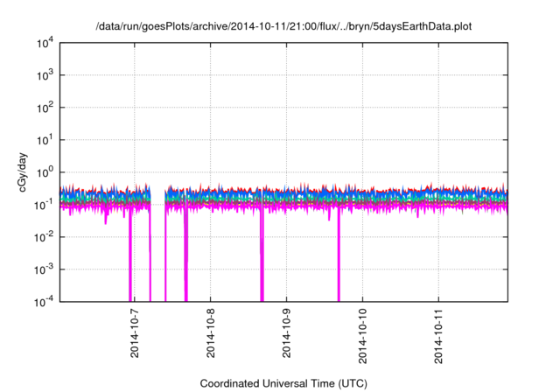Click the plot title file path

[x=283, y=26]
